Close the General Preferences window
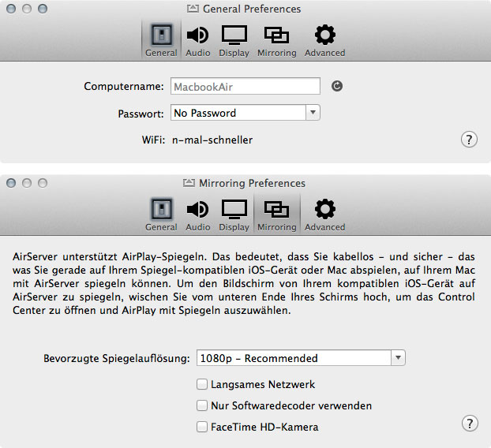 pos(11,9)
